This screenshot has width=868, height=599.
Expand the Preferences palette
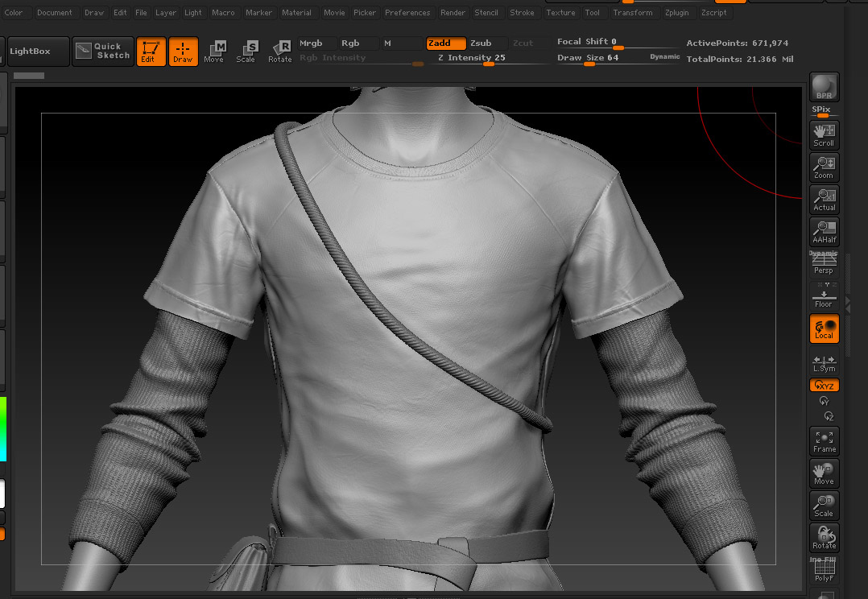407,13
